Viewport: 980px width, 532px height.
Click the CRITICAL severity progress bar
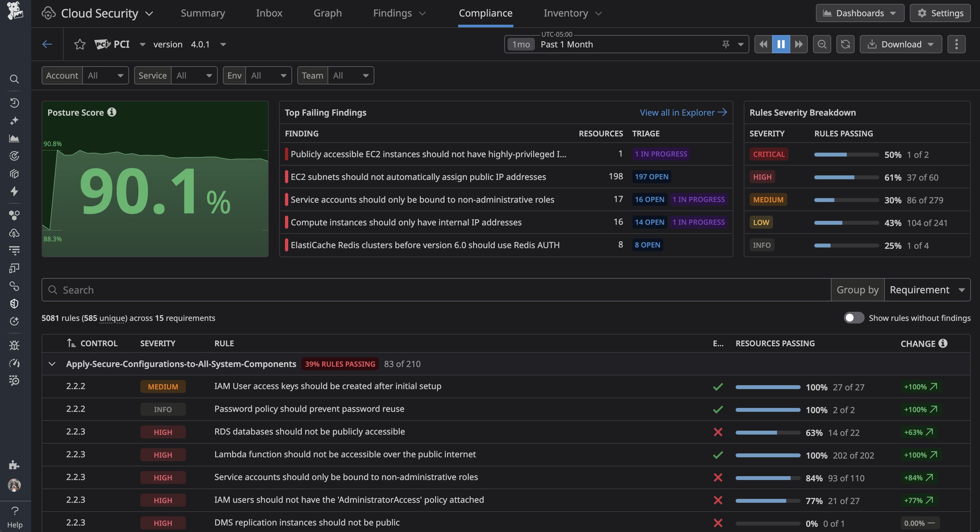[845, 154]
